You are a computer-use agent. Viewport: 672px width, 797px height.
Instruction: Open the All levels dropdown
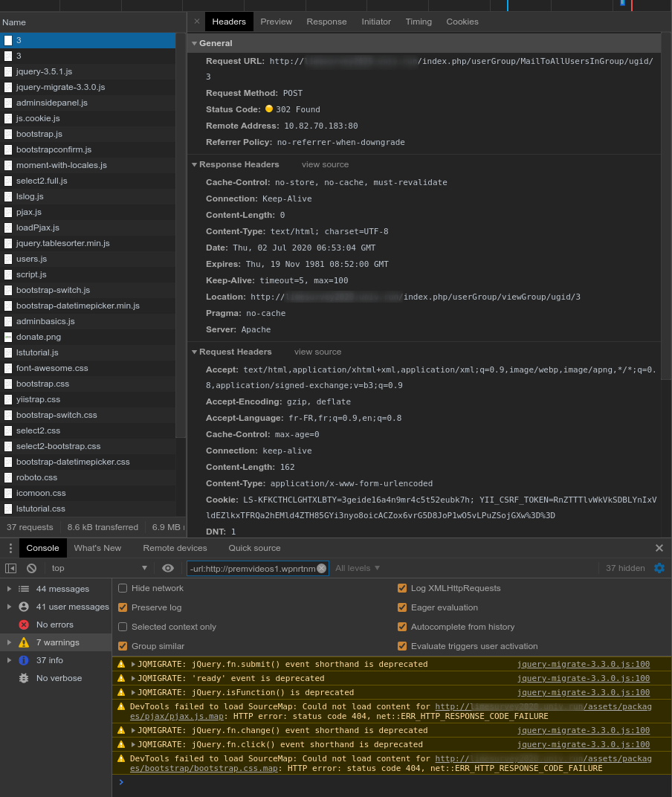(358, 568)
